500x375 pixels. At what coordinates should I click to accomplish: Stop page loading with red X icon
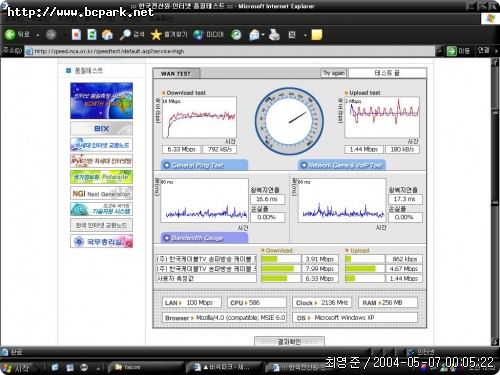pyautogui.click(x=76, y=34)
